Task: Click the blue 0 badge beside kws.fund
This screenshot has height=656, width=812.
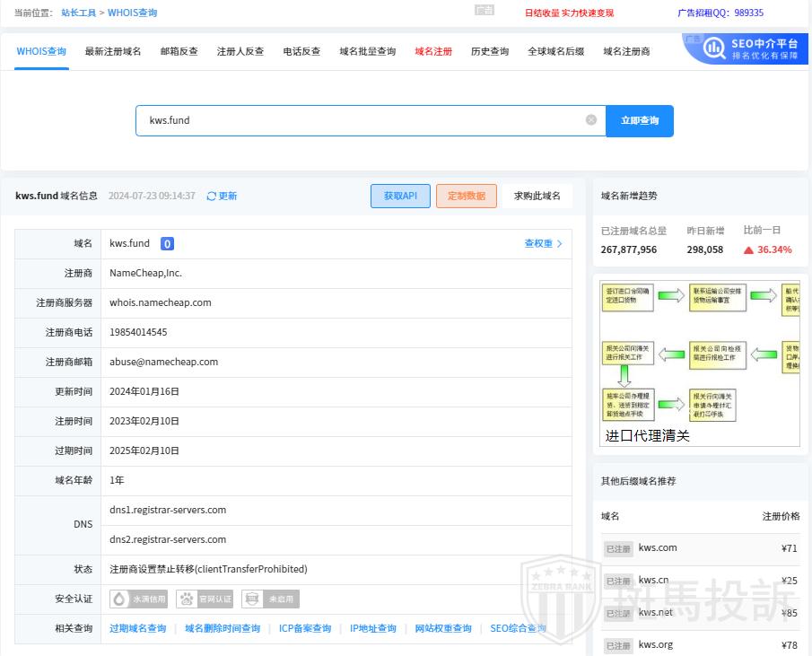Action: click(x=167, y=243)
